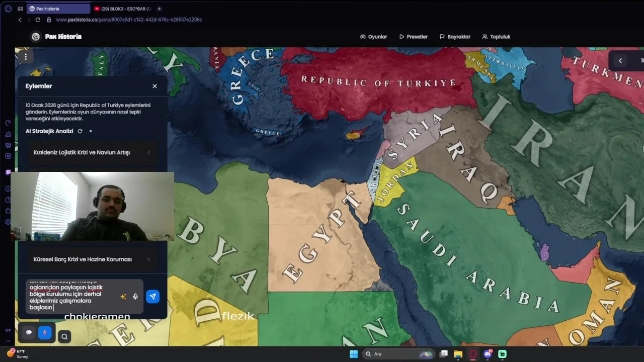Screen dimensions: 644x362
Task: Open File Explorer from taskbar
Action: pos(458,354)
